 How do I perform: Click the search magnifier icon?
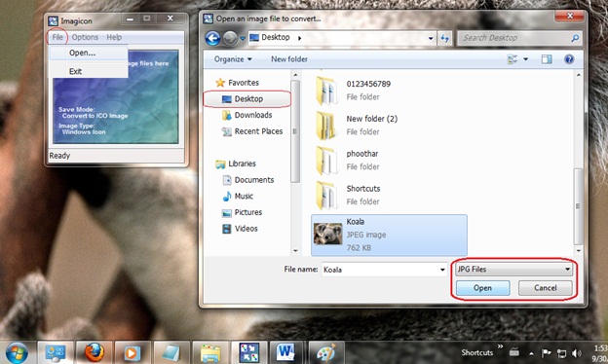(575, 38)
